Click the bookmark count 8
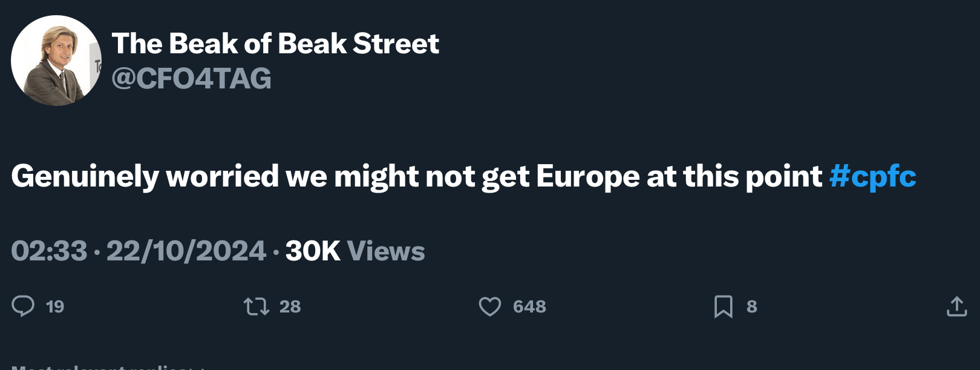This screenshot has height=370, width=980. (x=752, y=307)
